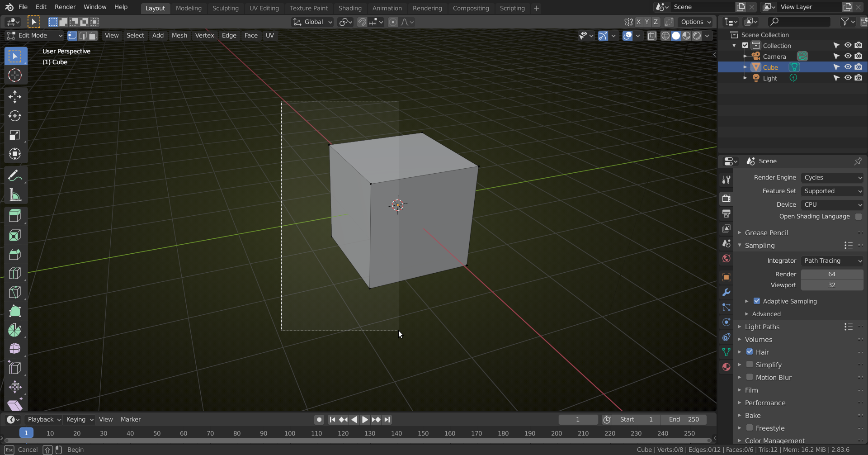Open the Render Engine dropdown
The image size is (868, 455).
click(x=832, y=178)
